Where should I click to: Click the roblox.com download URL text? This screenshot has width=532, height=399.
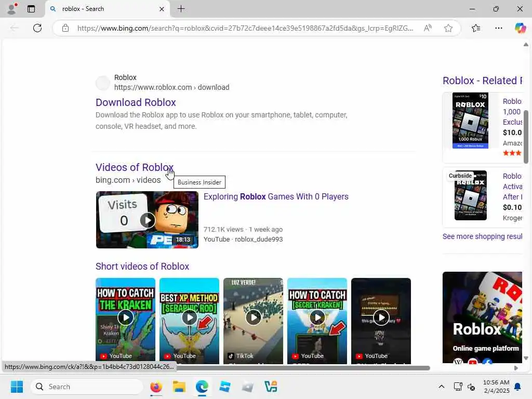[x=171, y=87]
